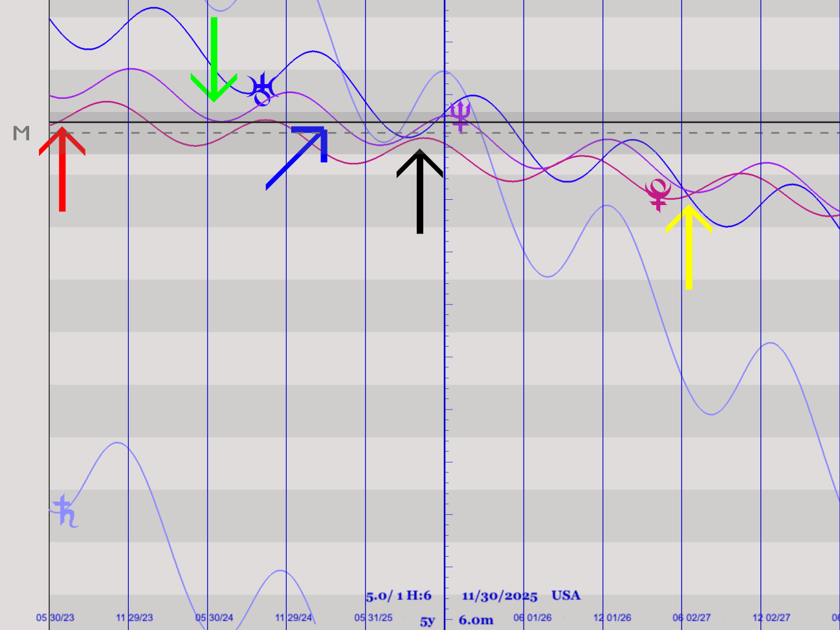Select the 5y time span label
840x630 pixels.
pos(427,621)
